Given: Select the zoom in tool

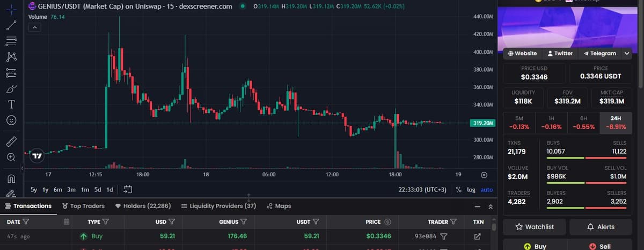Looking at the screenshot, I should point(12,157).
